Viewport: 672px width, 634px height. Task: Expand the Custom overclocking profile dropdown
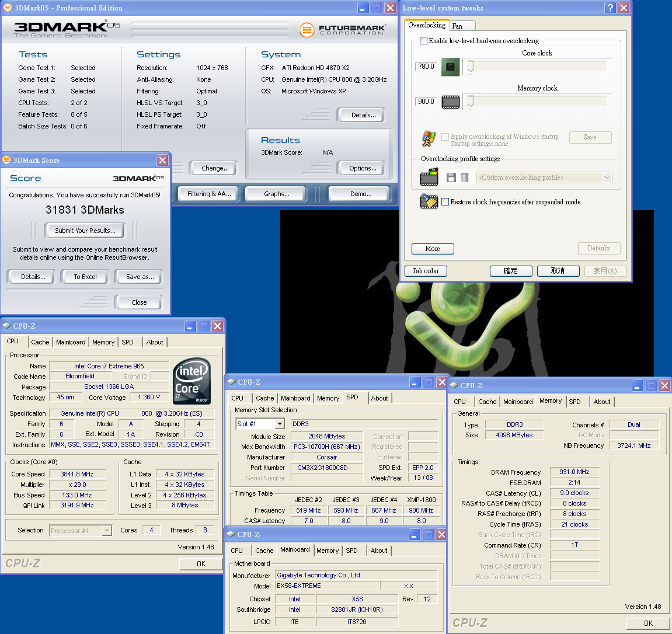(x=607, y=177)
